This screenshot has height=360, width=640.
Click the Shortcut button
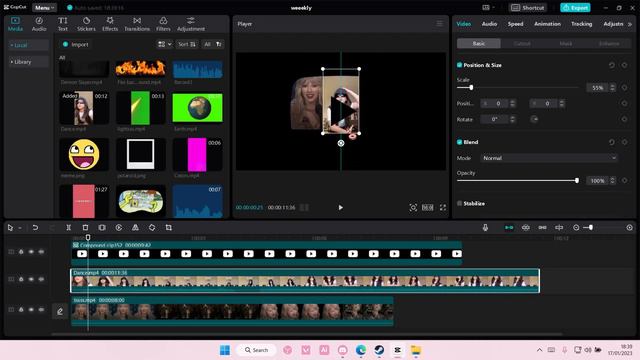tap(528, 8)
